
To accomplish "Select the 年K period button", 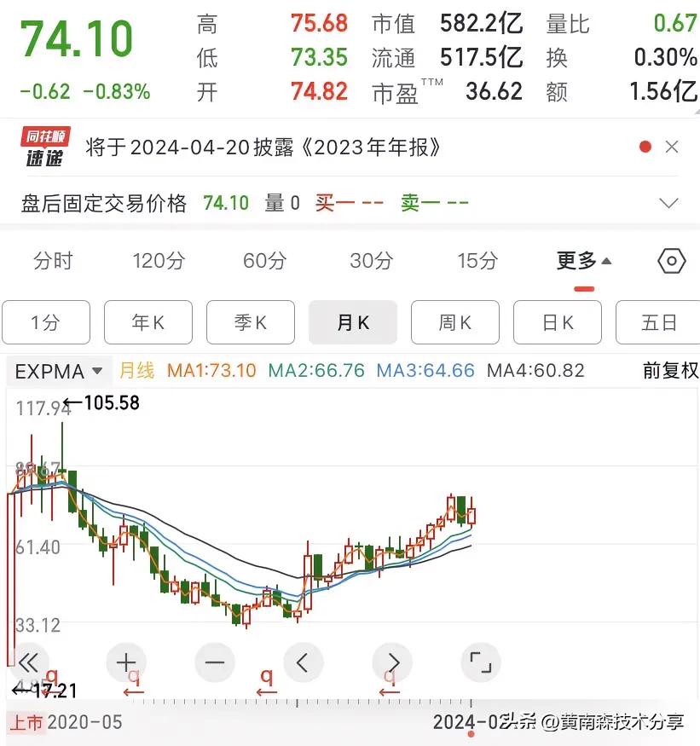I will pos(148,322).
